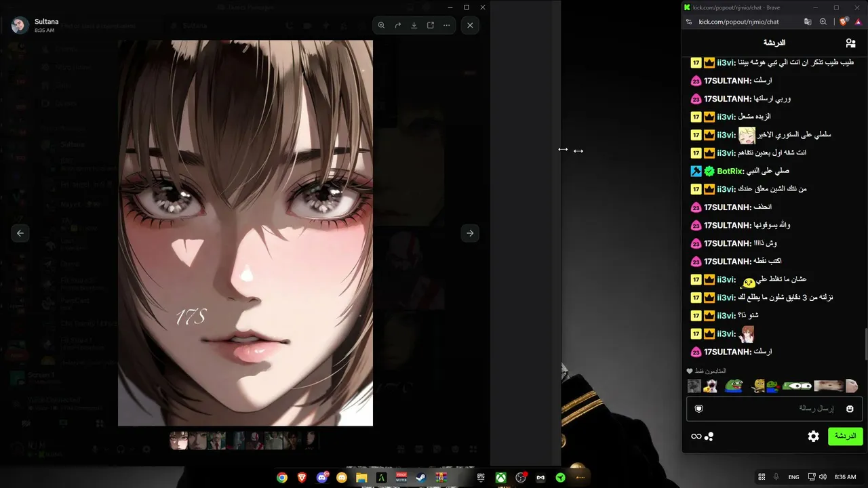Screen dimensions: 868x488
Task: Forward the viewed image with the arrow icon
Action: [x=398, y=25]
